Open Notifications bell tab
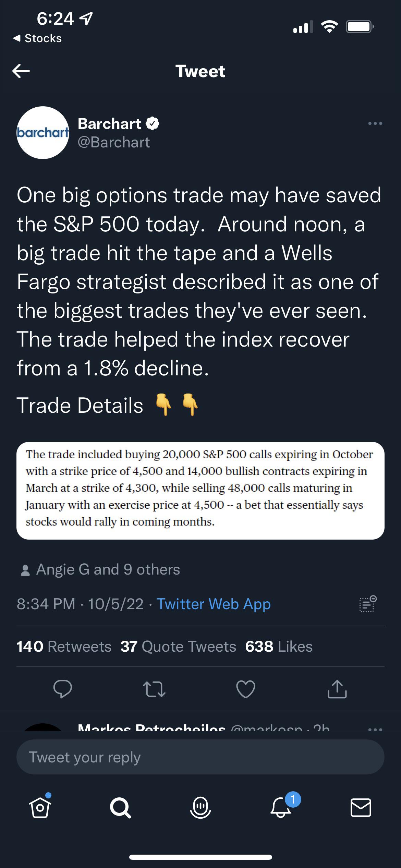Image resolution: width=401 pixels, height=868 pixels. click(281, 807)
